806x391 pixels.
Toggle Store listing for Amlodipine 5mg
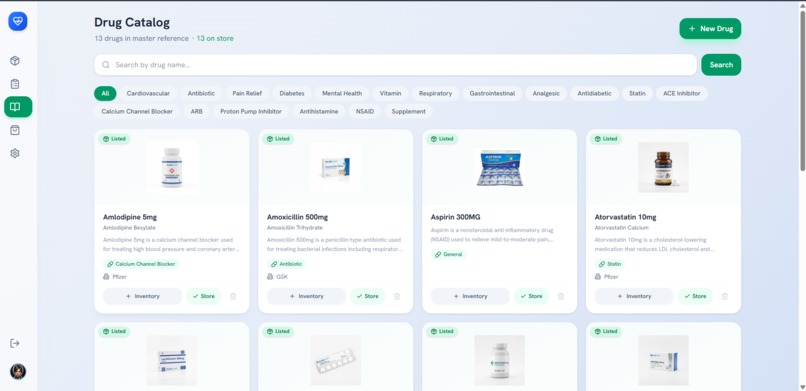[204, 296]
